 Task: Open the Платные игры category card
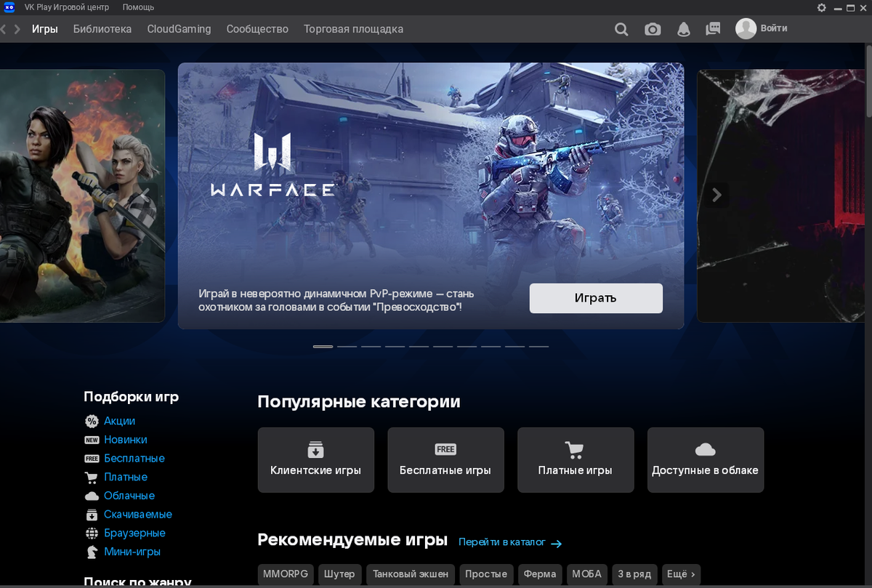(x=576, y=460)
